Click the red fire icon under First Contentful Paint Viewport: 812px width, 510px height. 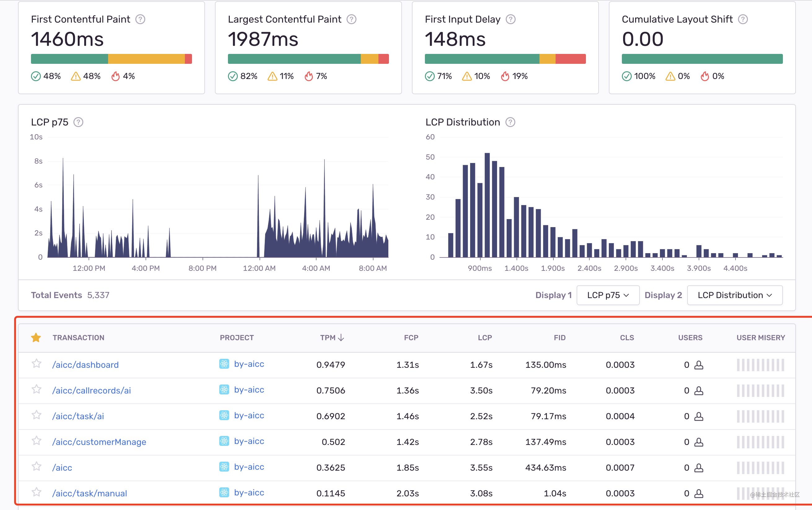[x=116, y=77]
